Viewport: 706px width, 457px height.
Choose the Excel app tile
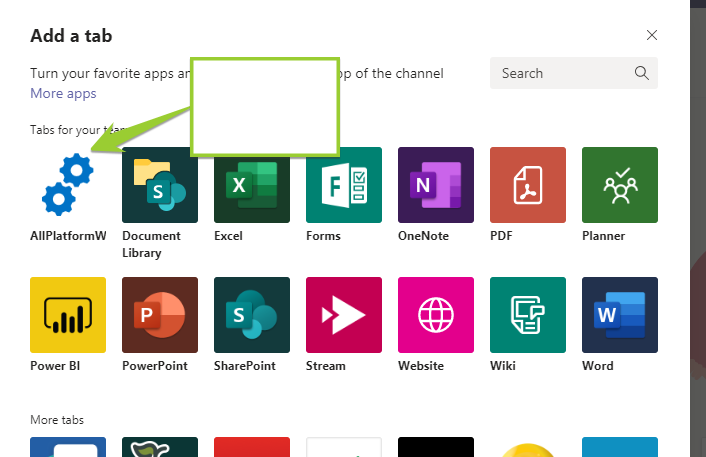(252, 185)
